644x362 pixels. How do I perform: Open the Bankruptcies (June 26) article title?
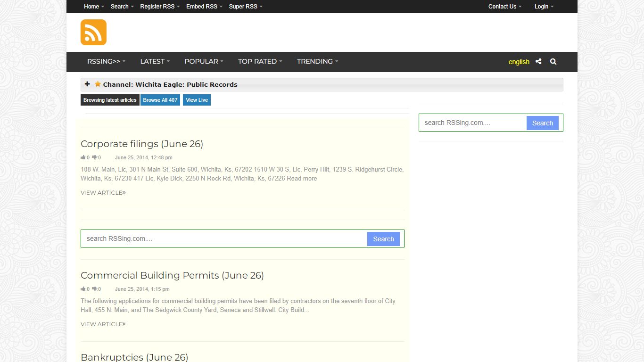134,357
